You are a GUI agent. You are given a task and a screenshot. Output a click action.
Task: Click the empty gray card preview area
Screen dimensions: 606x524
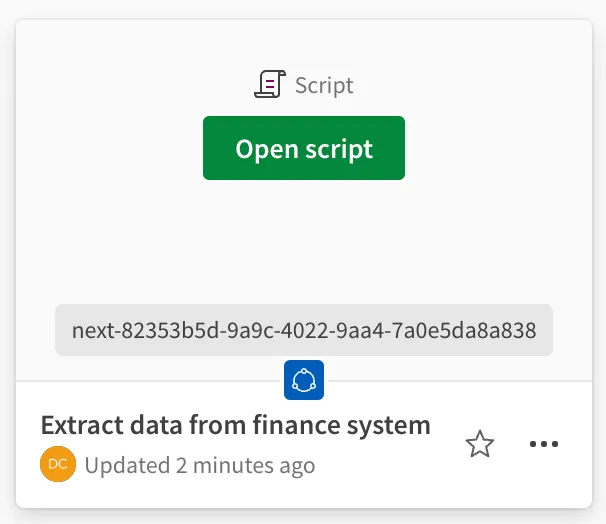pos(120,230)
